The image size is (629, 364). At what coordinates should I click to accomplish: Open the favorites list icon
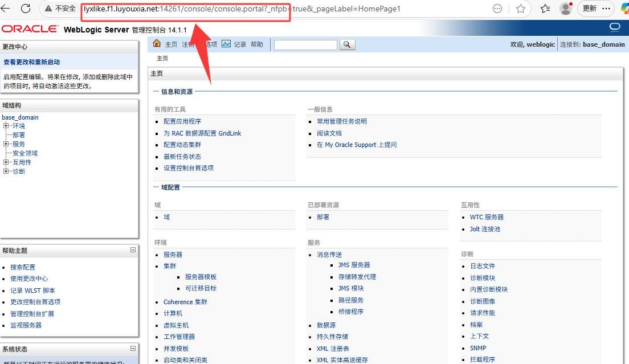[x=545, y=9]
